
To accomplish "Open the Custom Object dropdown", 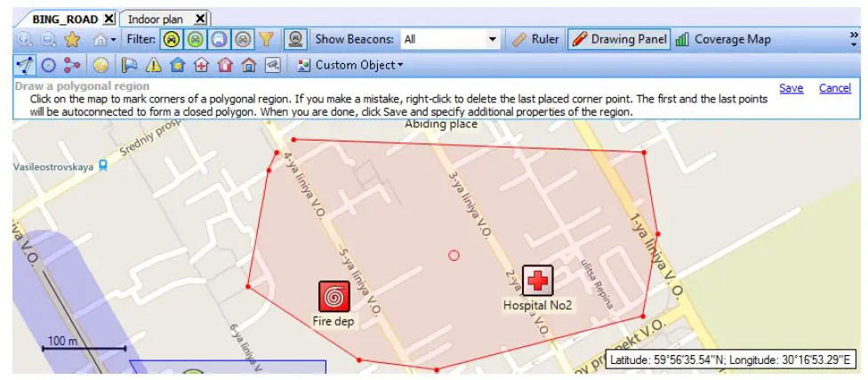I will [350, 65].
